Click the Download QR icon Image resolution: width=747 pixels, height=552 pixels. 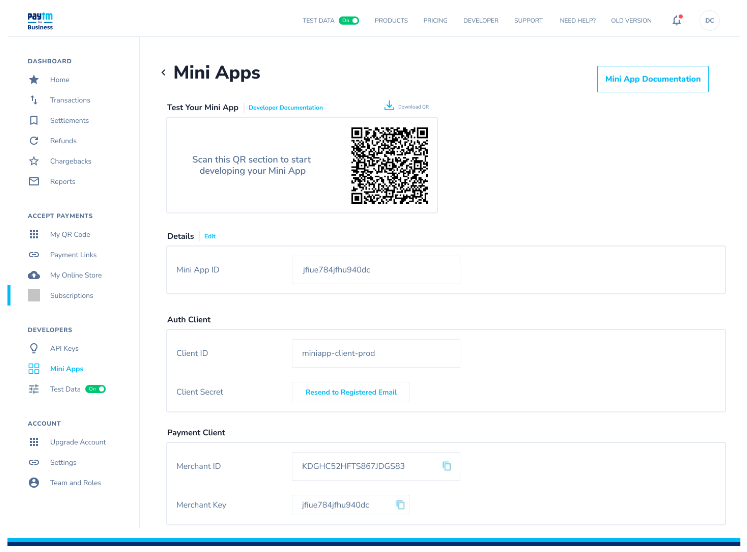tap(389, 106)
